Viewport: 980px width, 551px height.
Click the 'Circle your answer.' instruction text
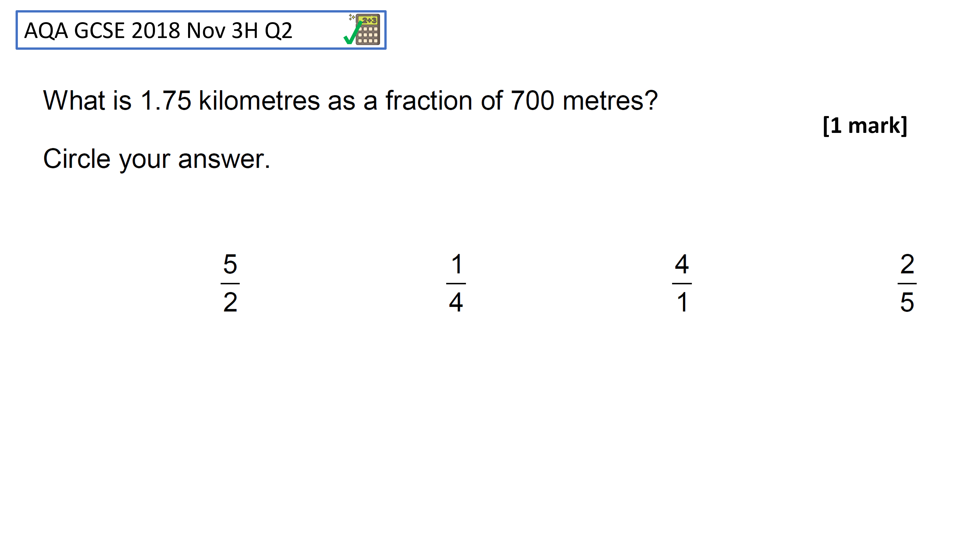(156, 159)
